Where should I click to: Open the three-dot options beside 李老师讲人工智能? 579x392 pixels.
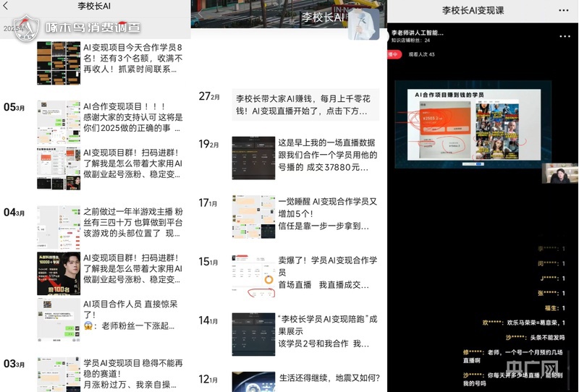pos(565,36)
